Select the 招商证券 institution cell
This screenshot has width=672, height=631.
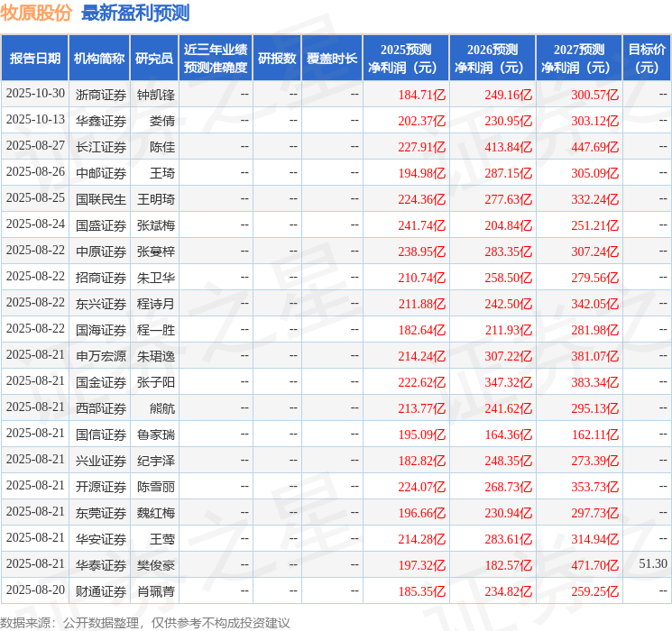click(101, 278)
